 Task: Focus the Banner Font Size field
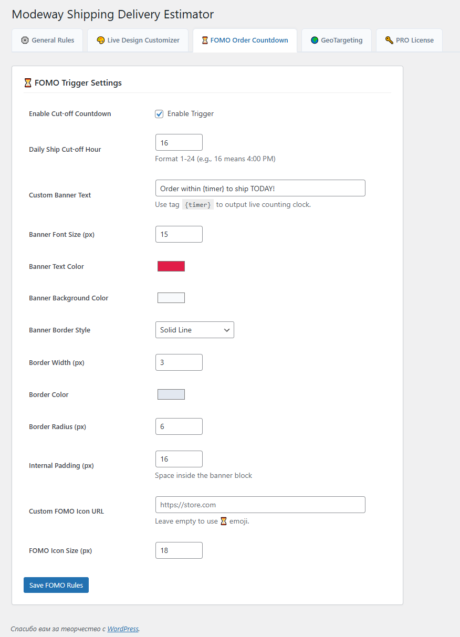point(179,234)
